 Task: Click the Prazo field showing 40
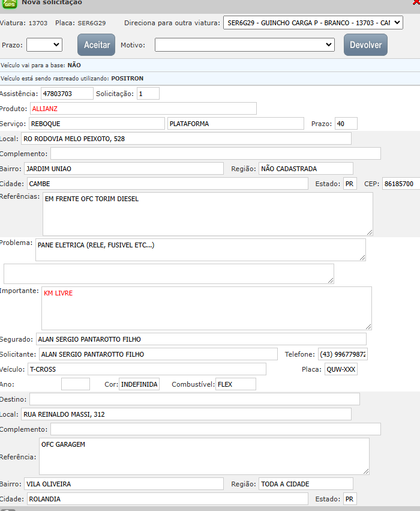tap(346, 124)
